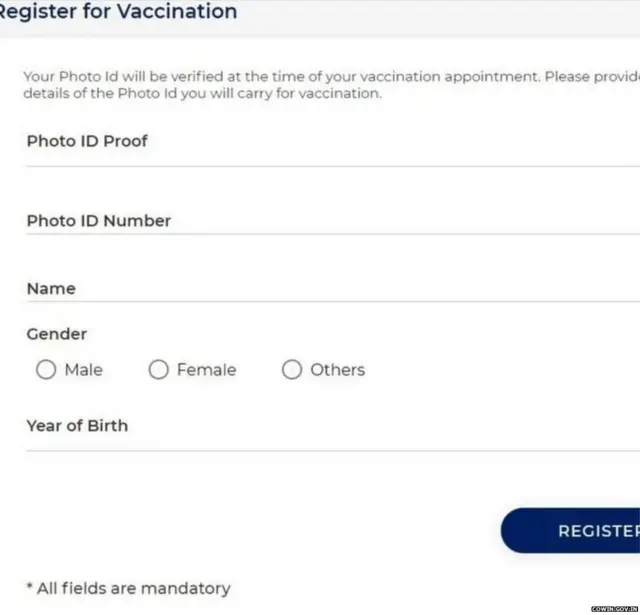Click the cowin.gov.in watermark in corner
Screen dimensions: 640x615
pos(614,608)
